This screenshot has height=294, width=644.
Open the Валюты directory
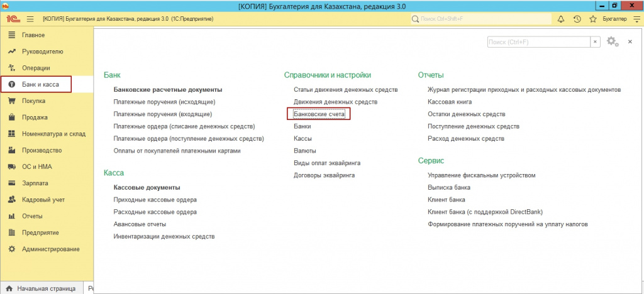(305, 151)
